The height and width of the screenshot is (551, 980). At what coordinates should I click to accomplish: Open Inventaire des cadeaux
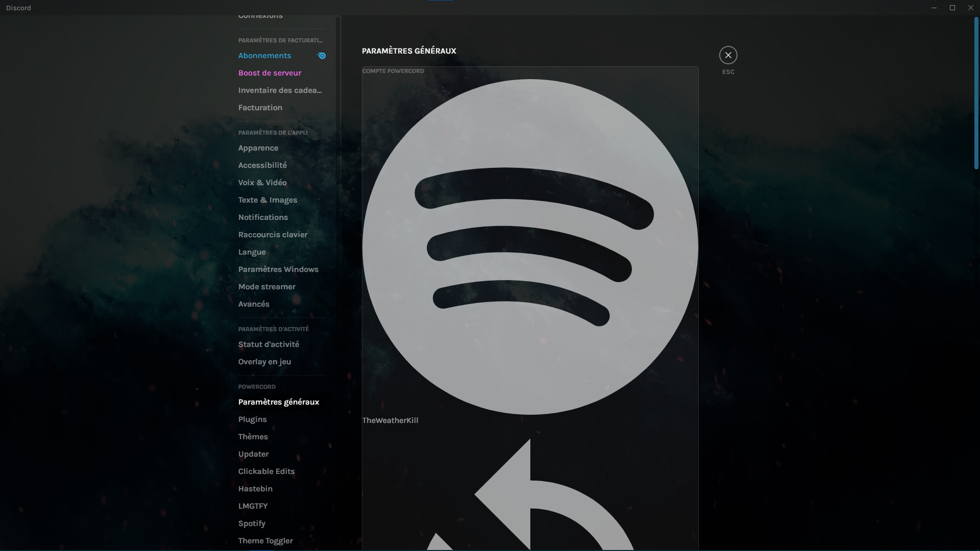282,90
